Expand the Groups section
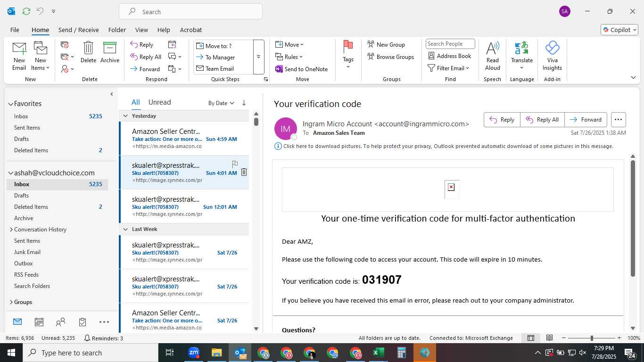This screenshot has height=362, width=644. 11,302
